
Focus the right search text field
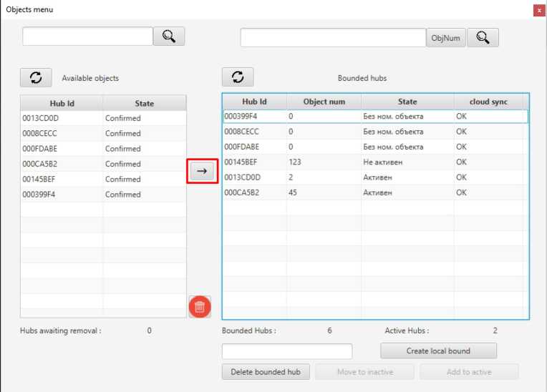(333, 38)
